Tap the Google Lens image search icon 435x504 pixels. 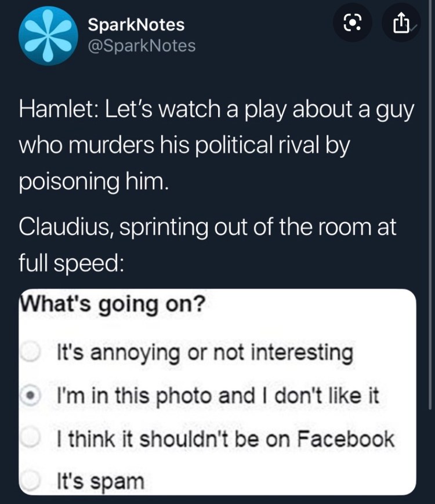pyautogui.click(x=351, y=23)
